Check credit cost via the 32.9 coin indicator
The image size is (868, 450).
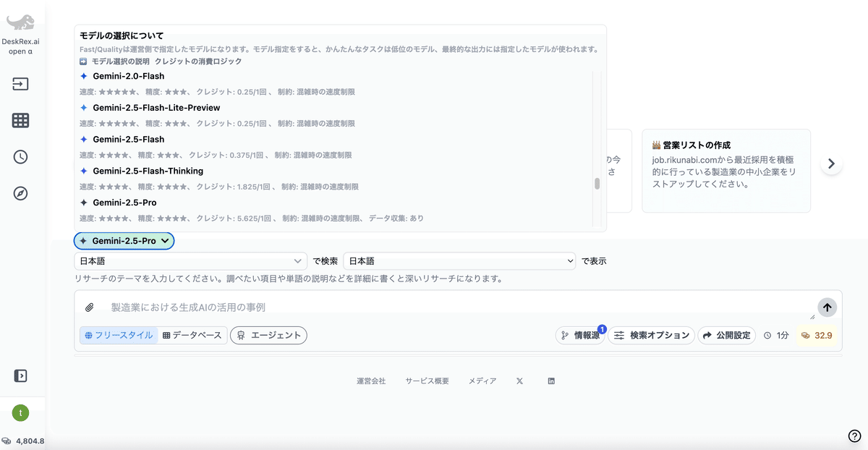[816, 335]
